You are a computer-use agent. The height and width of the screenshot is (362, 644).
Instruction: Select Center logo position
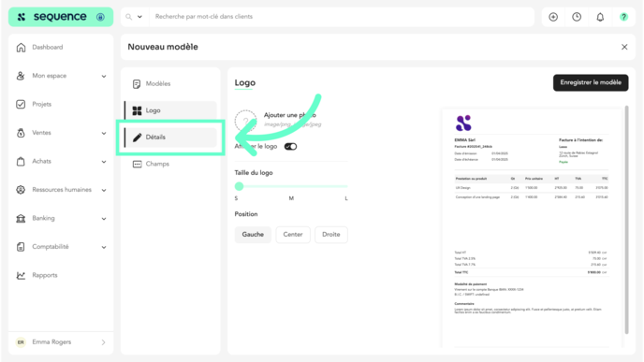click(x=293, y=235)
